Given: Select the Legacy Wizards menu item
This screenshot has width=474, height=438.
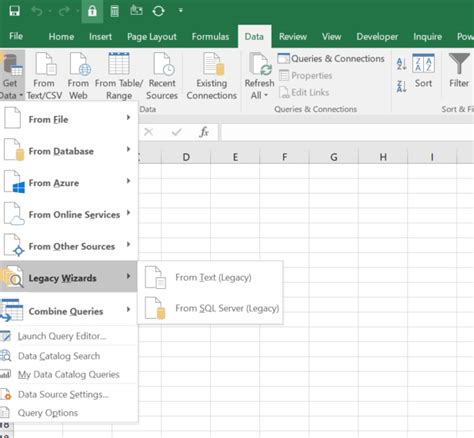Looking at the screenshot, I should (69, 277).
